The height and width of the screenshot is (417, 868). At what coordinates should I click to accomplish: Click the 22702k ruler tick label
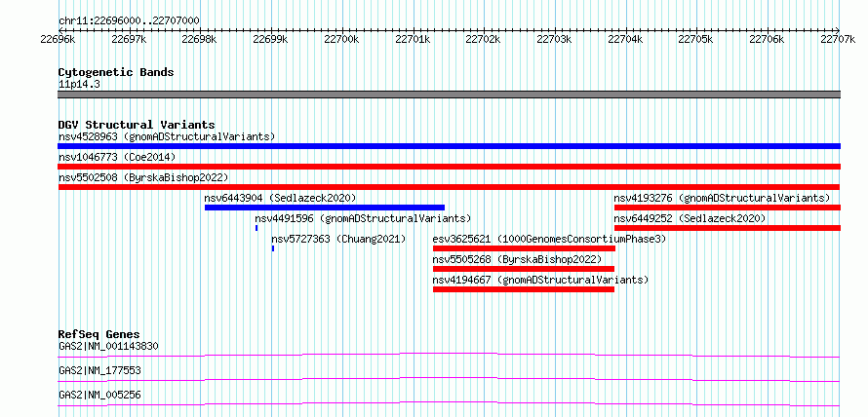click(x=484, y=39)
